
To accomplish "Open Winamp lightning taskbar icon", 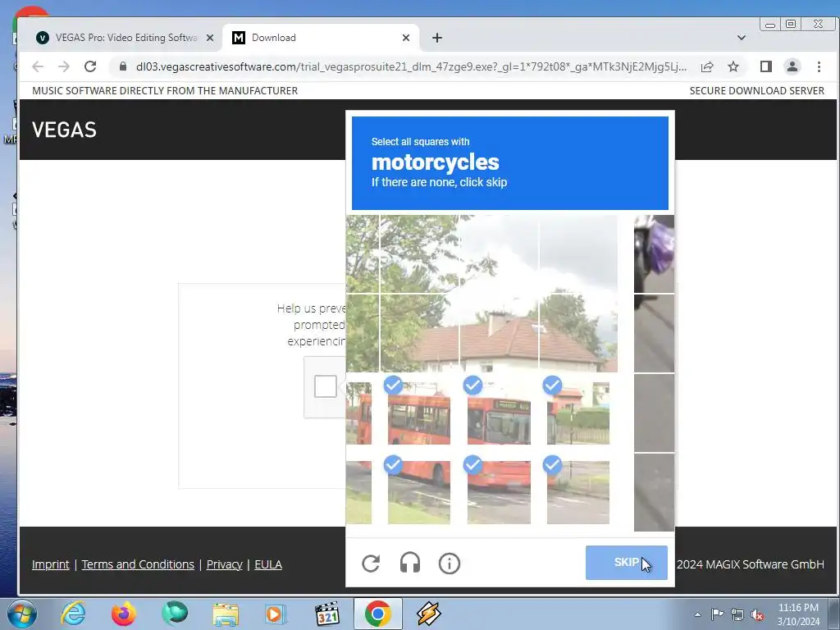I will (428, 614).
